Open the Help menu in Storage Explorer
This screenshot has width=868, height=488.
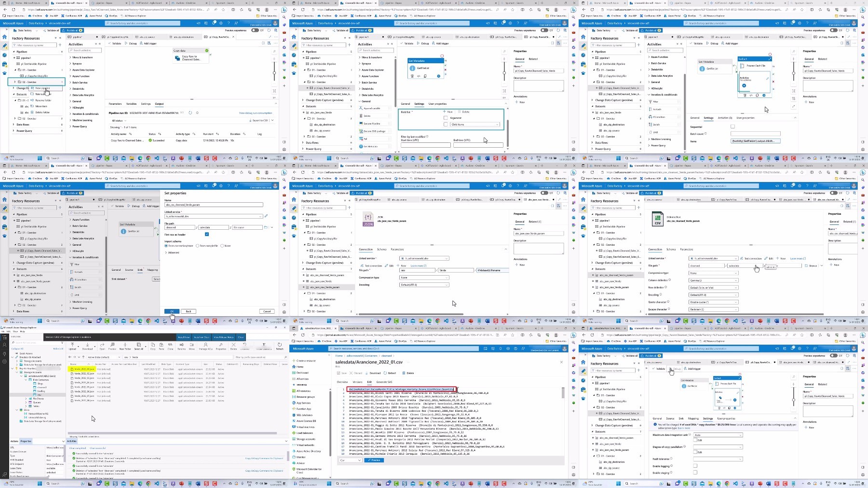(x=22, y=331)
